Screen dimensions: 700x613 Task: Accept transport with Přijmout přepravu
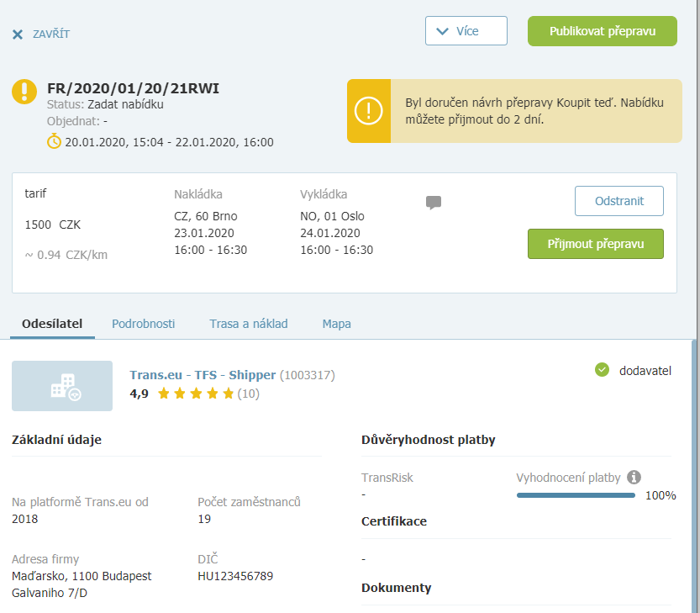[596, 244]
